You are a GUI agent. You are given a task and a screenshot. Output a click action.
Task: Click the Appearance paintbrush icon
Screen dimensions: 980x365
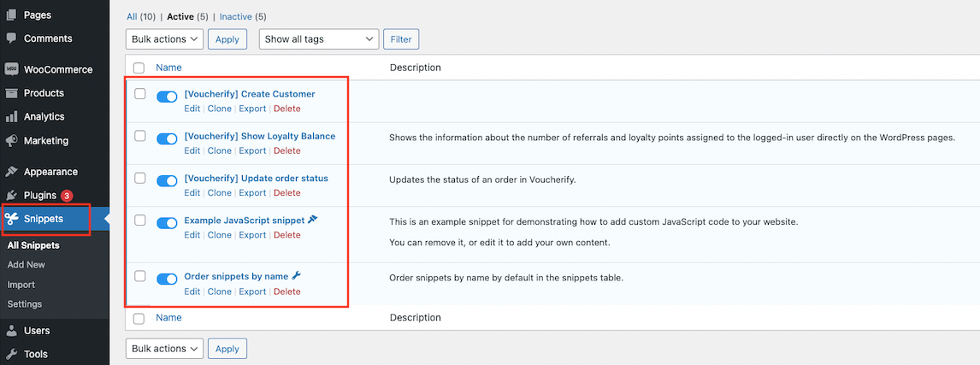point(11,172)
